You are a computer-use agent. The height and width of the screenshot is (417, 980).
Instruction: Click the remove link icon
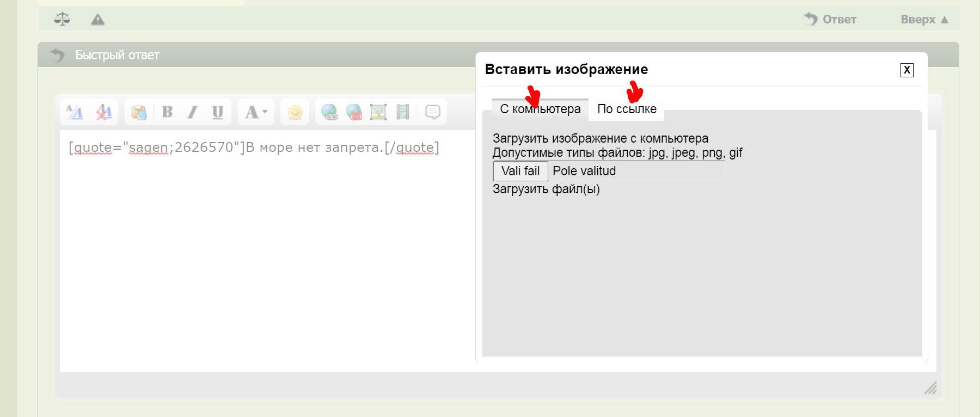pyautogui.click(x=354, y=112)
